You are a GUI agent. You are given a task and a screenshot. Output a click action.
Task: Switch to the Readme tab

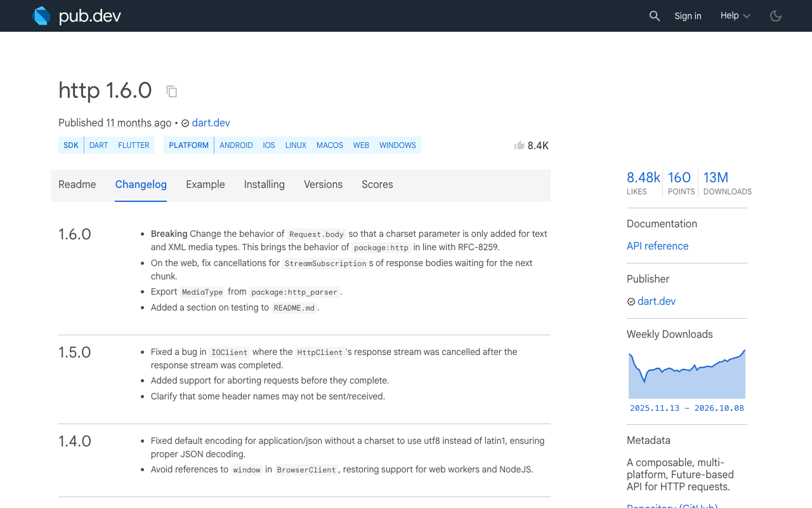77,185
